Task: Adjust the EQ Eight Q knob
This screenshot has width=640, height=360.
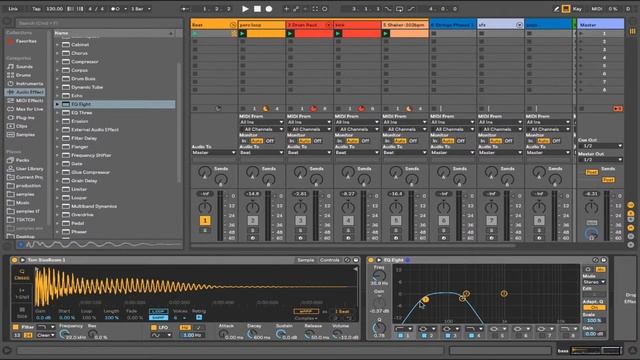Action: tap(379, 327)
